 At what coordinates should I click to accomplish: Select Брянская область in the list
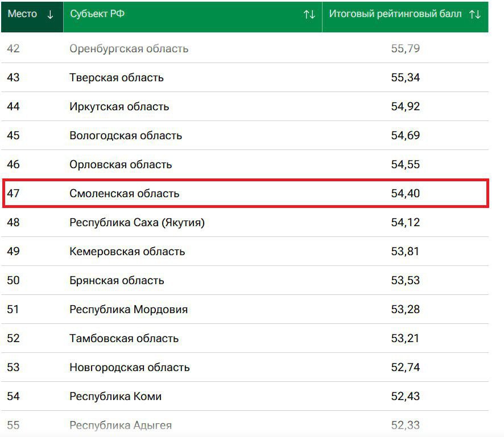[117, 281]
